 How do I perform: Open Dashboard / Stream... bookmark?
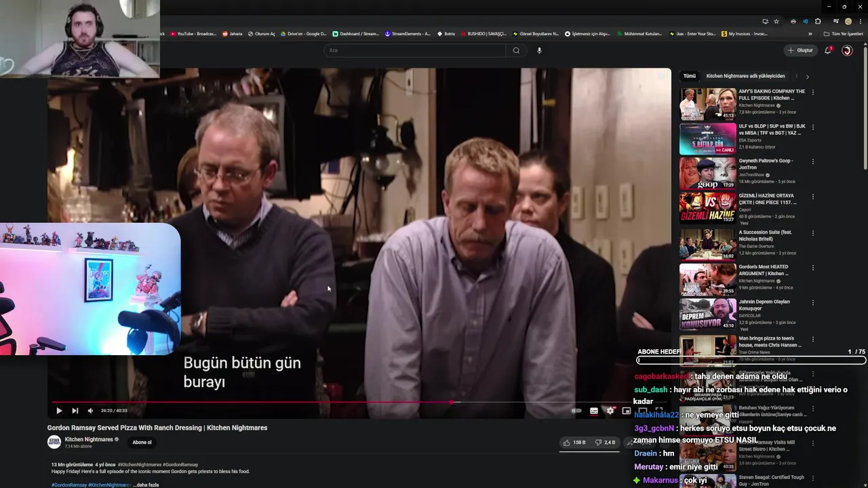[355, 34]
